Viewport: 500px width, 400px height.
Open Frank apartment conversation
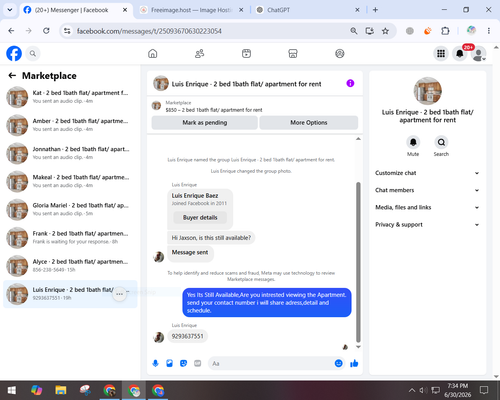pyautogui.click(x=70, y=237)
